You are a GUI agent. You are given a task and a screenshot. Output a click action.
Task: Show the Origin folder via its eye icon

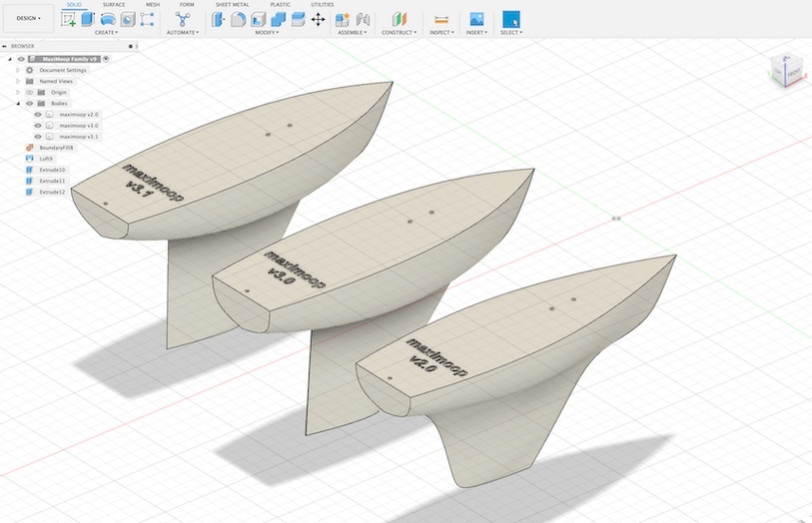[29, 92]
